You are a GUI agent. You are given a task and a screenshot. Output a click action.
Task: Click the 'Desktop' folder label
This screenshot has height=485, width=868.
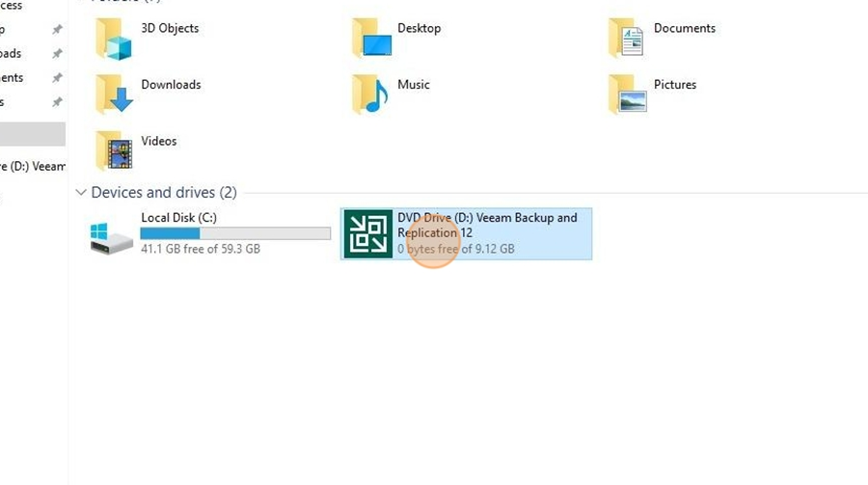coord(420,28)
